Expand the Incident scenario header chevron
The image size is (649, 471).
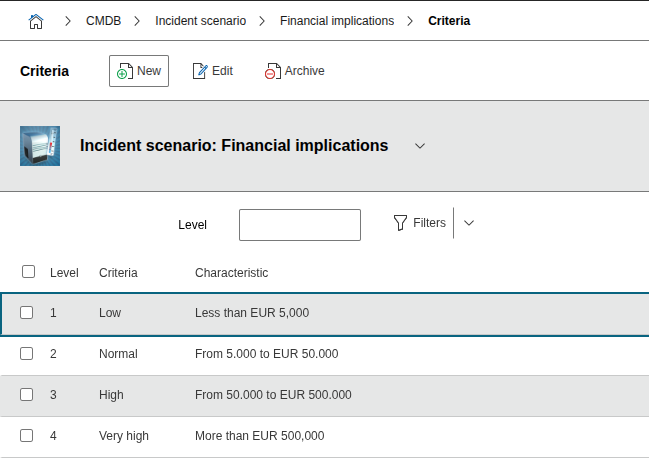[x=420, y=146]
